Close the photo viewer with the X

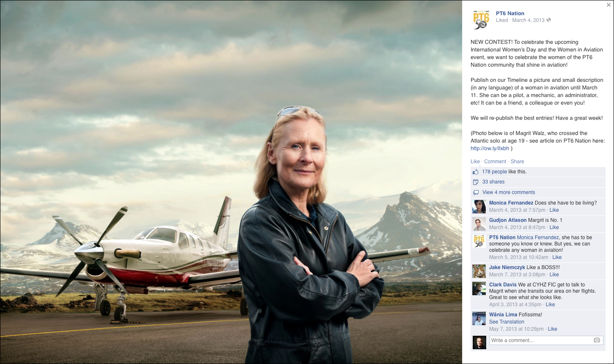pos(609,5)
